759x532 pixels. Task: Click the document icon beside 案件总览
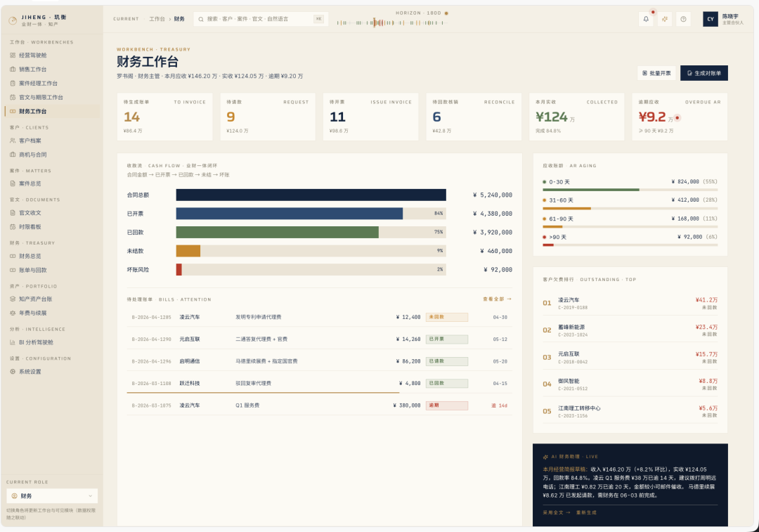[13, 183]
